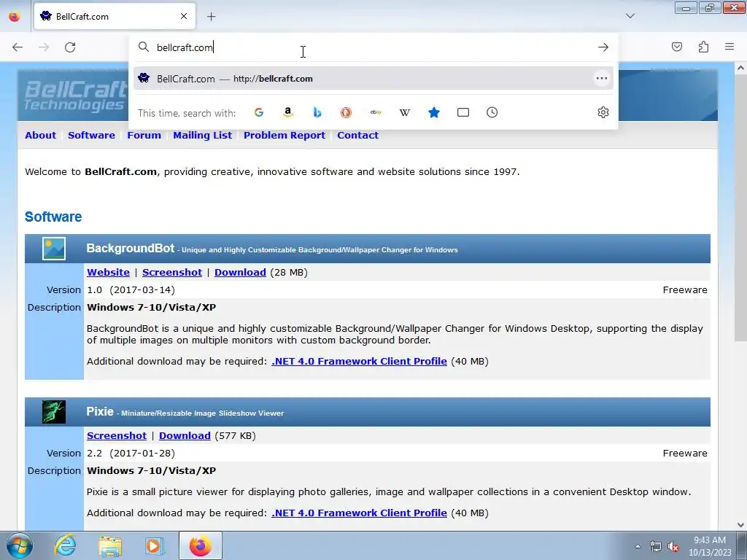Open the three-dot menu on the BellCraft.com suggestion

coord(602,78)
